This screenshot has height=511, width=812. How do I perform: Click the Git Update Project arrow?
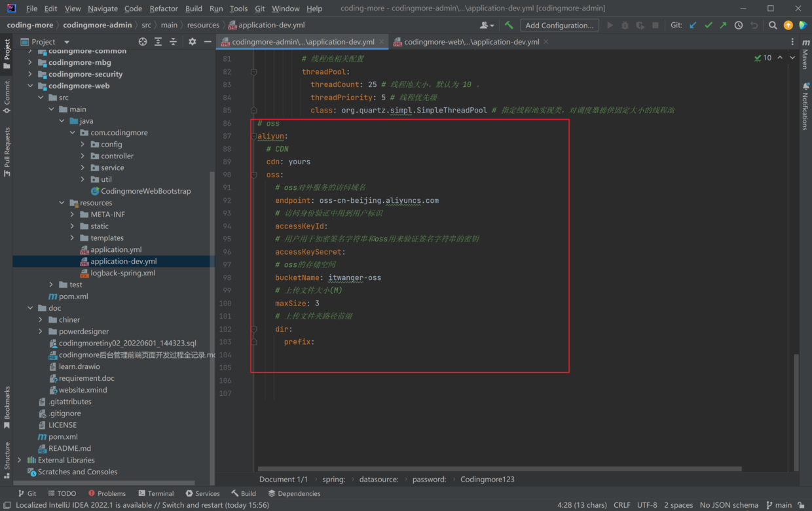coord(693,25)
